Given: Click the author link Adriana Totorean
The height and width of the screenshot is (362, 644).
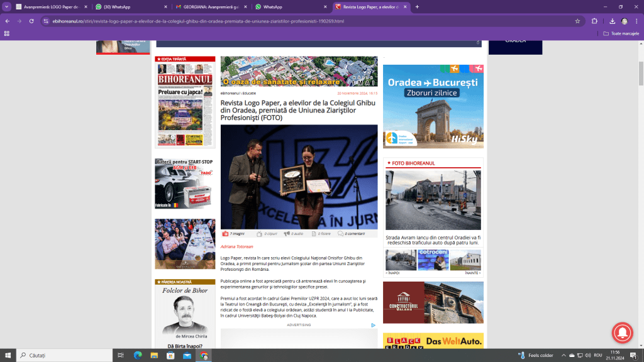Looking at the screenshot, I should tap(236, 246).
